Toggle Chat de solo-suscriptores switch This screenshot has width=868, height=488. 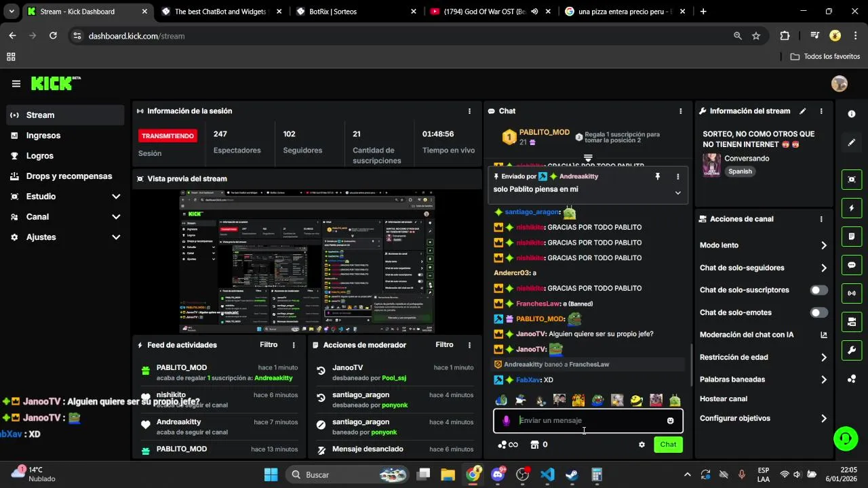pyautogui.click(x=819, y=290)
